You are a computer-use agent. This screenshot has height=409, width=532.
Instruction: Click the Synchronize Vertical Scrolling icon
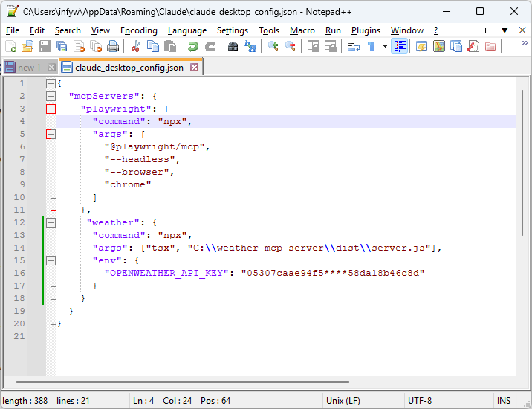tap(313, 46)
